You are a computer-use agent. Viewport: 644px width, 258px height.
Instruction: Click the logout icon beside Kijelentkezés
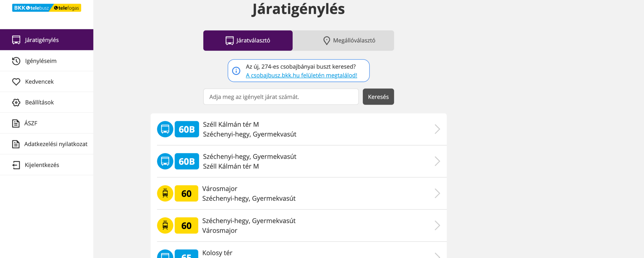click(16, 165)
